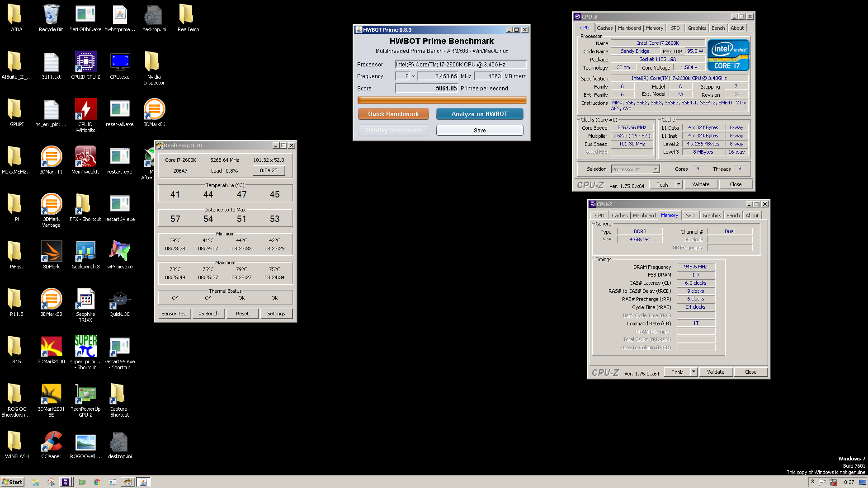Select SPD tab in upper CPU-Z window
The width and height of the screenshot is (868, 488).
(675, 28)
